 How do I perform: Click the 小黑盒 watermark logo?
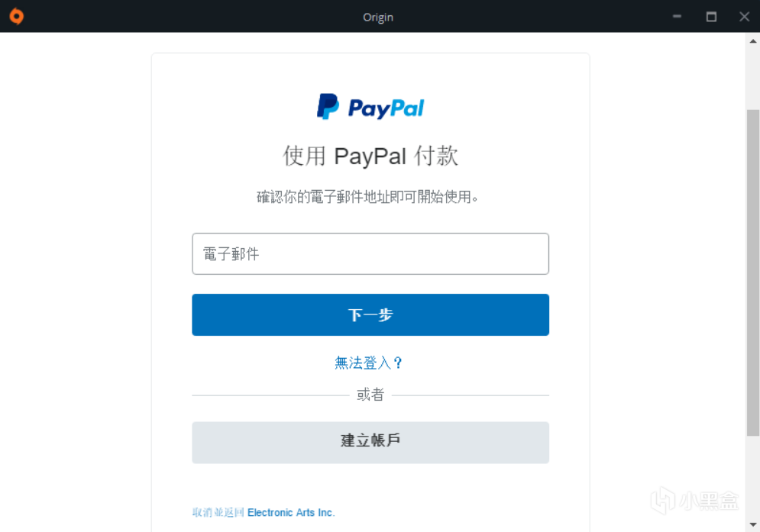pos(695,501)
